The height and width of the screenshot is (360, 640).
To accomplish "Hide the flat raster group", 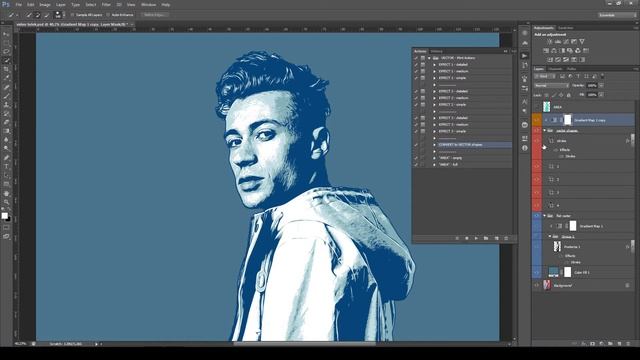I will coord(536,216).
